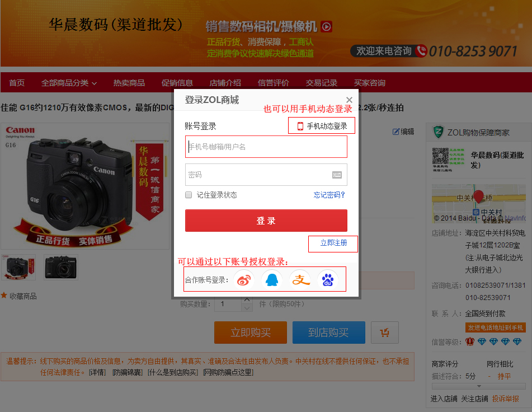Open the 进入店铺 link
The width and height of the screenshot is (532, 412).
[444, 399]
